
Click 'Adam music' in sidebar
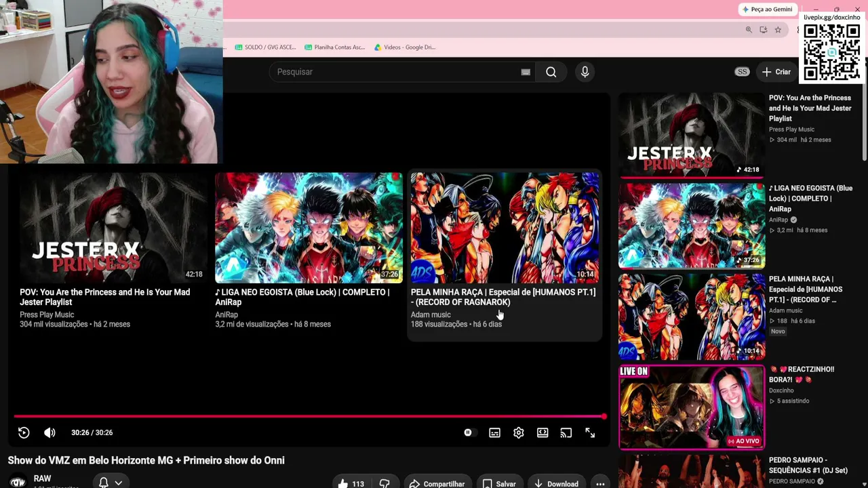tap(785, 310)
